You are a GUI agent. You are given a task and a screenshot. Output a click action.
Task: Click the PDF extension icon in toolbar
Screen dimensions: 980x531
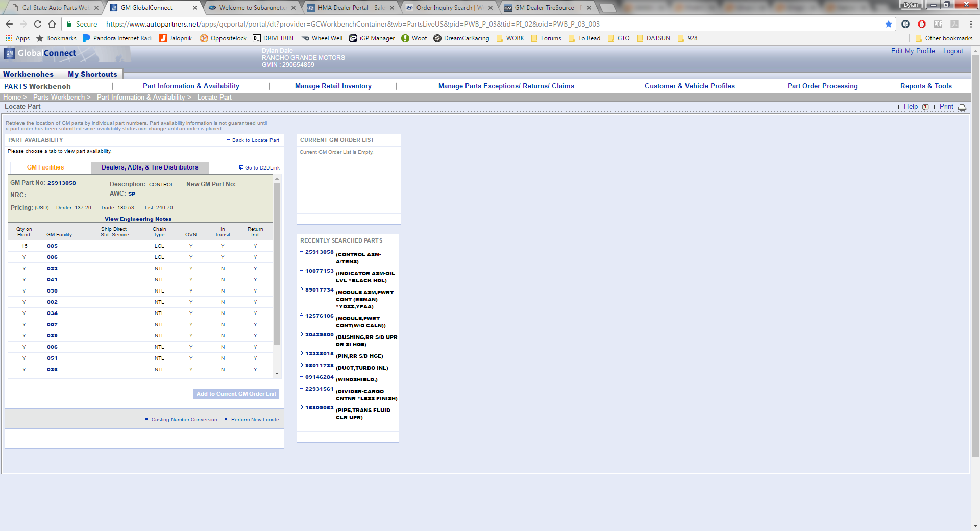(x=938, y=24)
